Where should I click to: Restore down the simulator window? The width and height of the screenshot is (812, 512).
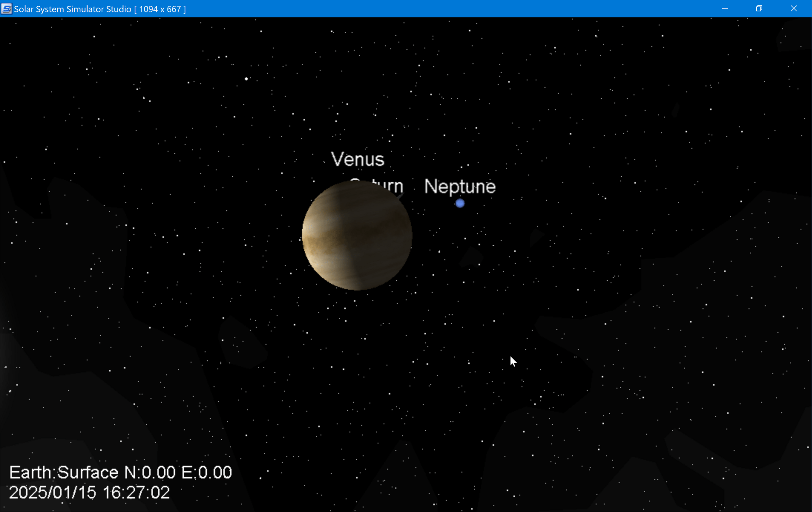(x=759, y=9)
